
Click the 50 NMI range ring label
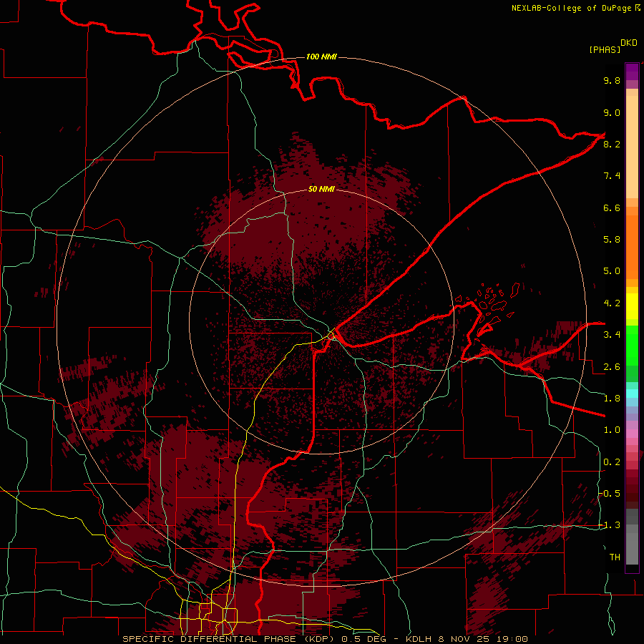(x=321, y=190)
